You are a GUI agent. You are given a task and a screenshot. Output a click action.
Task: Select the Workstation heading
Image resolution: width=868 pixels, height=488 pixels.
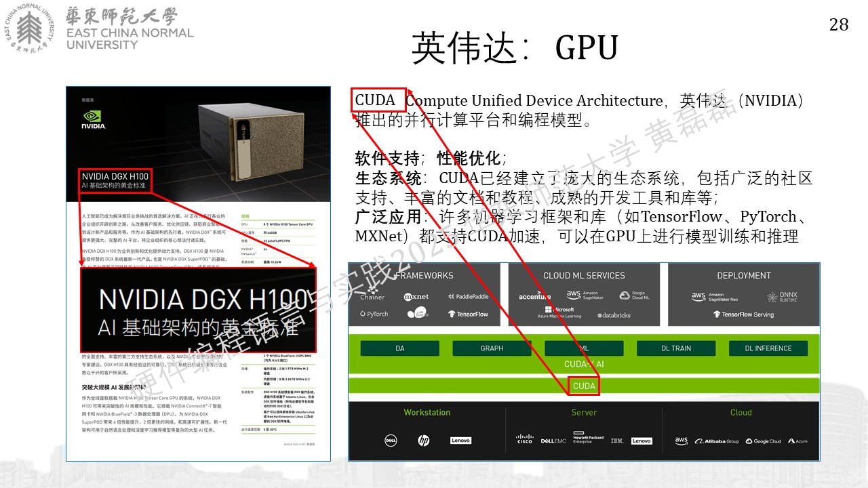click(x=427, y=412)
